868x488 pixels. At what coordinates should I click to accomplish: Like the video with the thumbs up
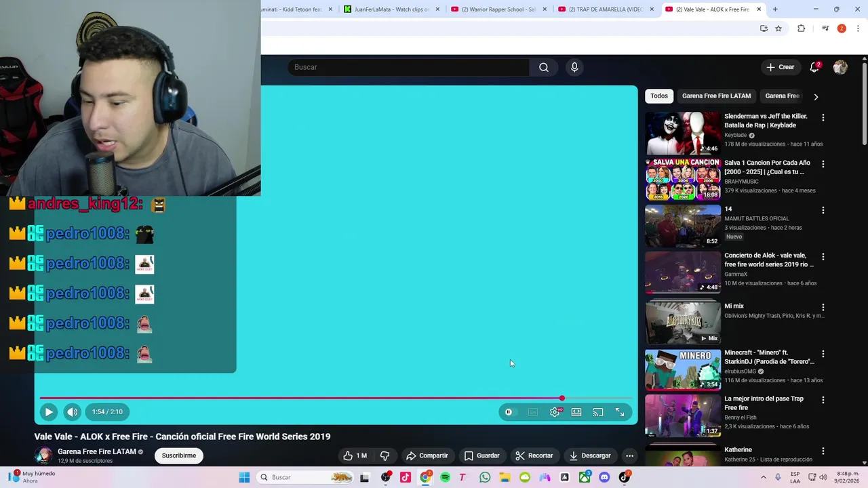tap(355, 455)
